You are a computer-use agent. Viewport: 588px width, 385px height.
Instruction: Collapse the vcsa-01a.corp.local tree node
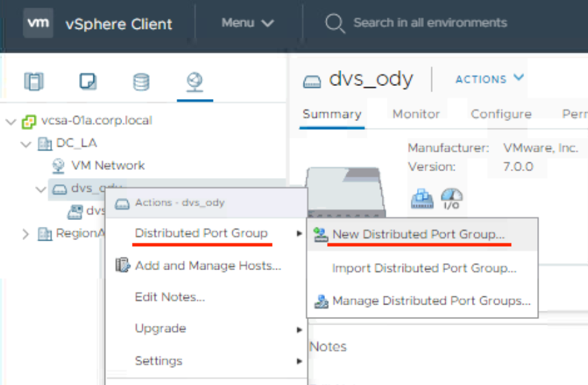pos(11,122)
